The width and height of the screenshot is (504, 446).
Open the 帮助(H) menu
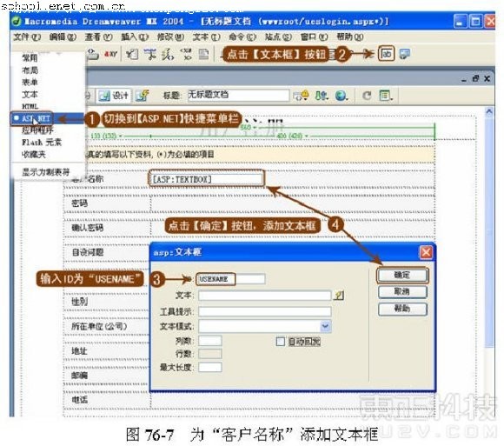[x=350, y=37]
